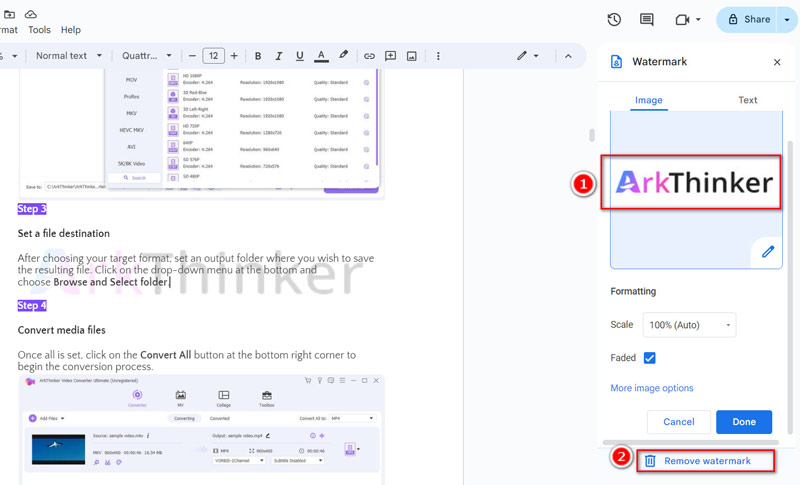The width and height of the screenshot is (800, 485).
Task: Click the Formatting section label
Action: [633, 291]
